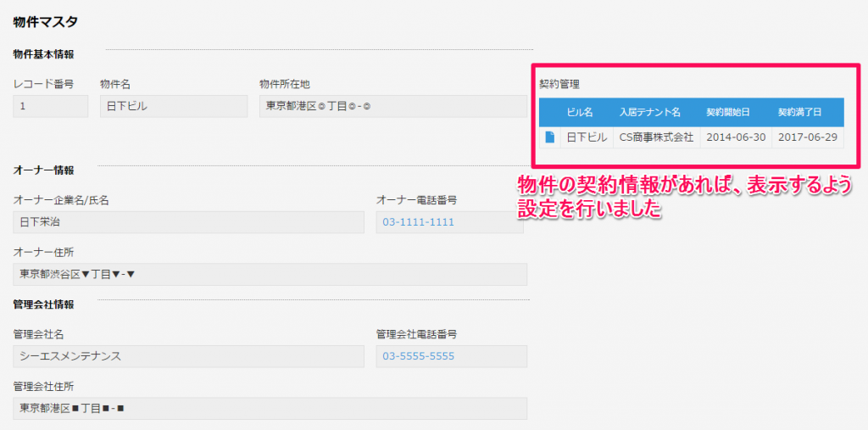Click the 管理会社名 field シーエスメンテナンス
The width and height of the screenshot is (868, 430).
(189, 356)
